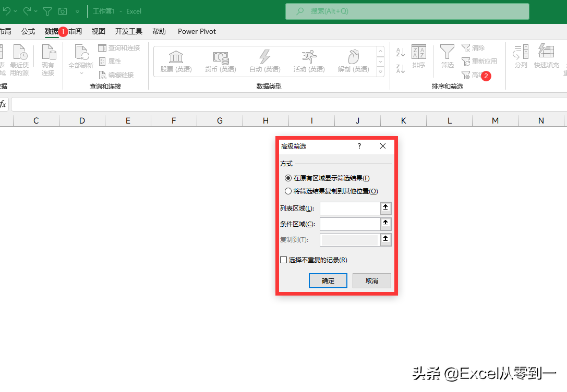Click into the List range (列表区域) field

click(349, 209)
